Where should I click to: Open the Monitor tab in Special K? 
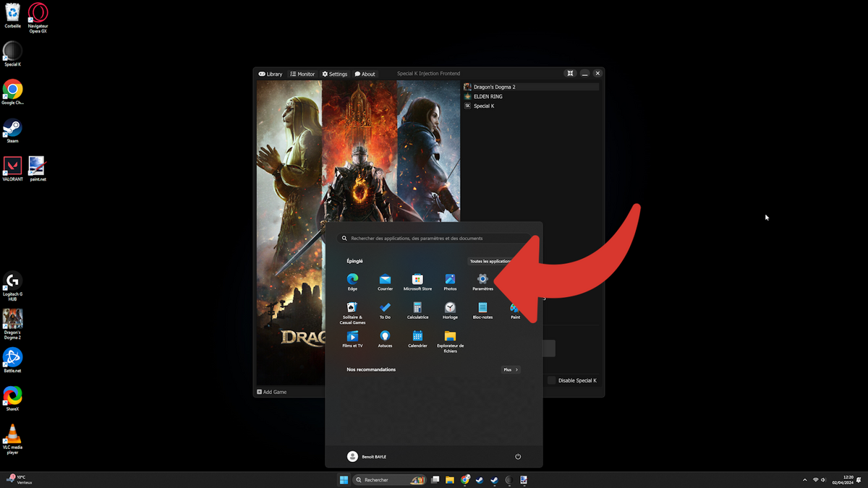tap(302, 74)
